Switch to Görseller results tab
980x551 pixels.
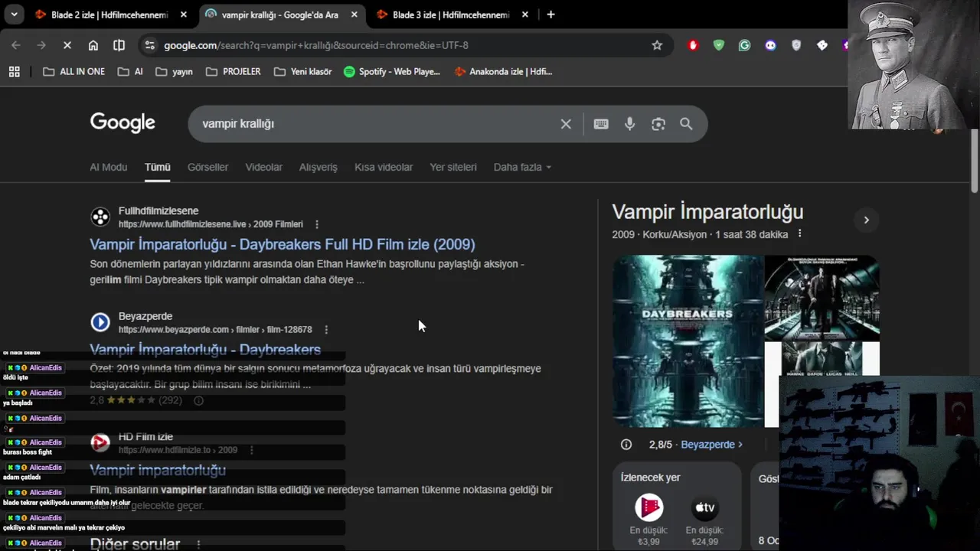[x=208, y=167]
